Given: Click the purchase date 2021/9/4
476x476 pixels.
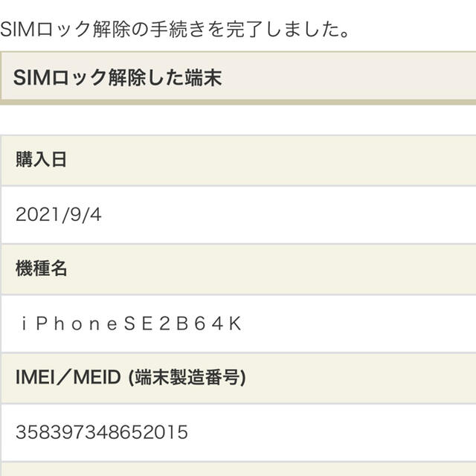Looking at the screenshot, I should tap(58, 215).
